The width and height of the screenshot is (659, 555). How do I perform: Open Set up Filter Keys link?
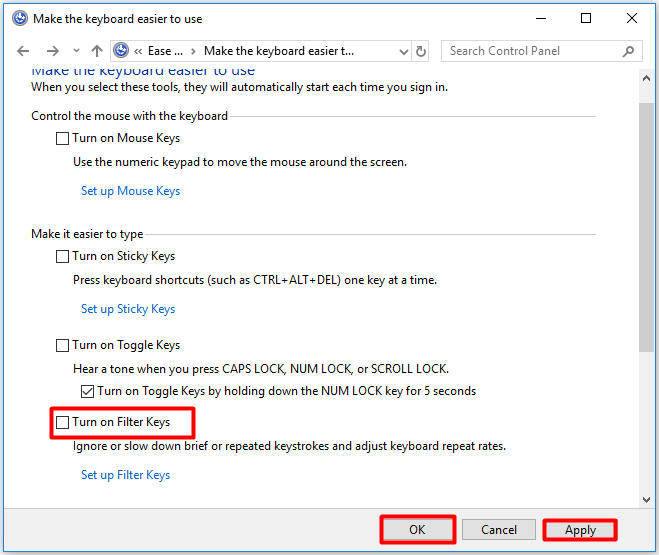tap(125, 475)
